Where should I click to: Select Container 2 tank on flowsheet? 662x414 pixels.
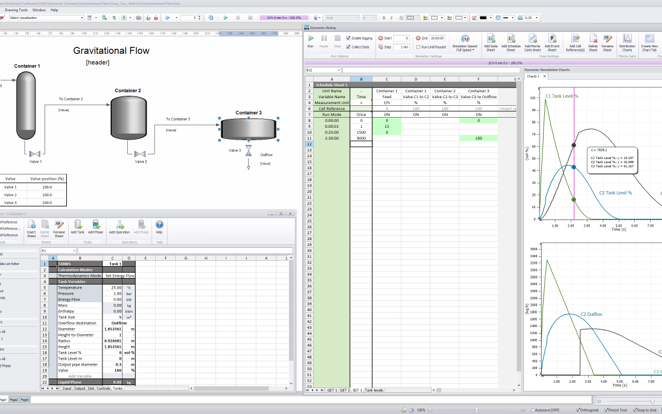coord(129,118)
